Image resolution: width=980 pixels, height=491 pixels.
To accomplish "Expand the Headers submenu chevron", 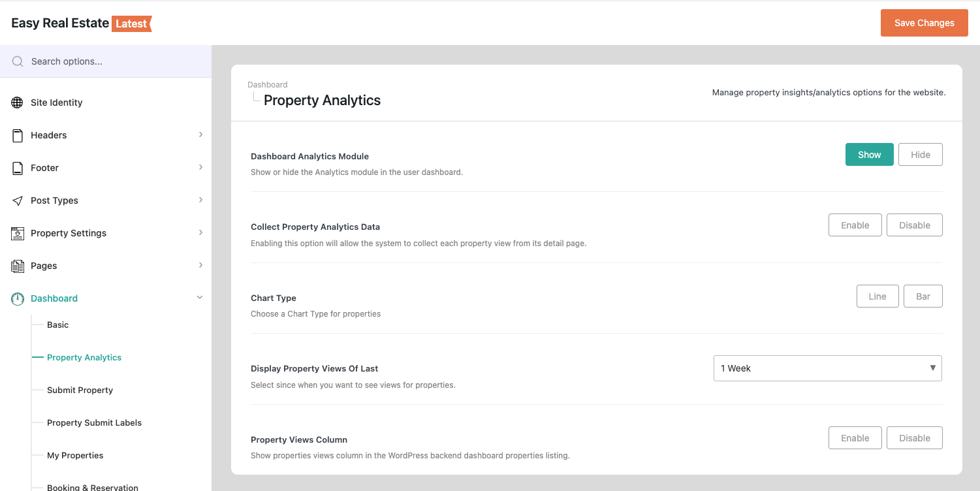I will pos(200,135).
